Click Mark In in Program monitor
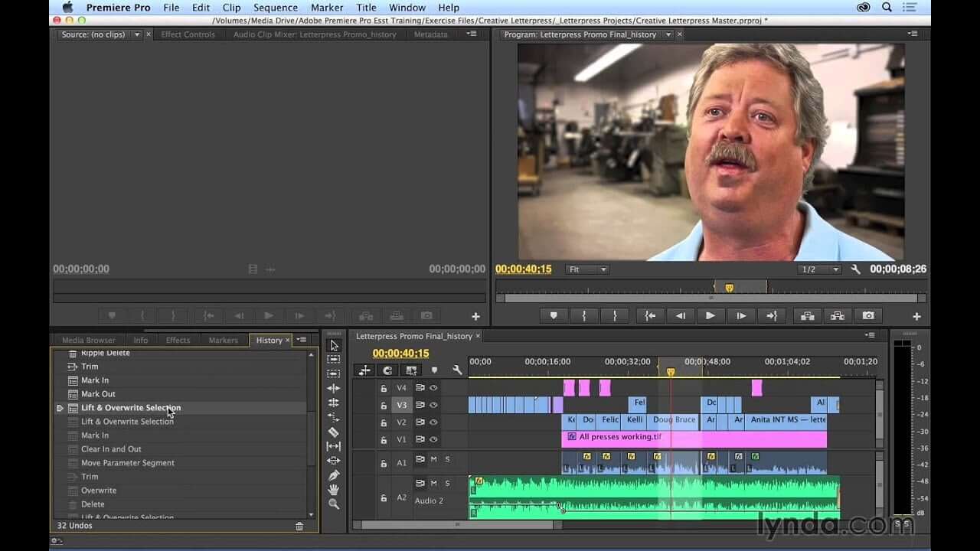Screen dimensions: 980x551 click(584, 315)
